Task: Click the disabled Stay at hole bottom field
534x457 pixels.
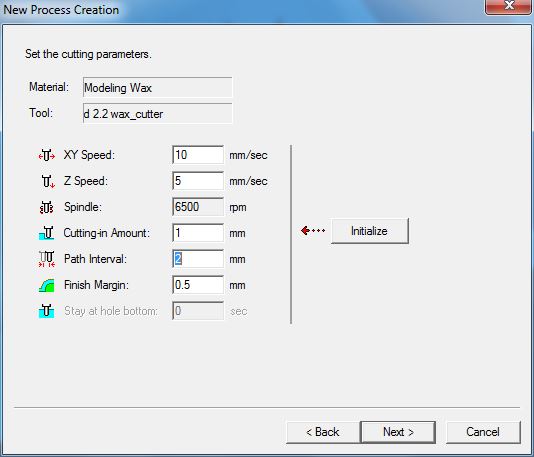Action: tap(198, 311)
